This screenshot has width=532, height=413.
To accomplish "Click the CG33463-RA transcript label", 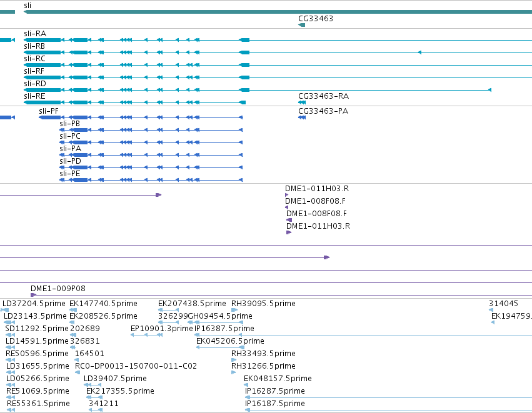I will click(323, 96).
